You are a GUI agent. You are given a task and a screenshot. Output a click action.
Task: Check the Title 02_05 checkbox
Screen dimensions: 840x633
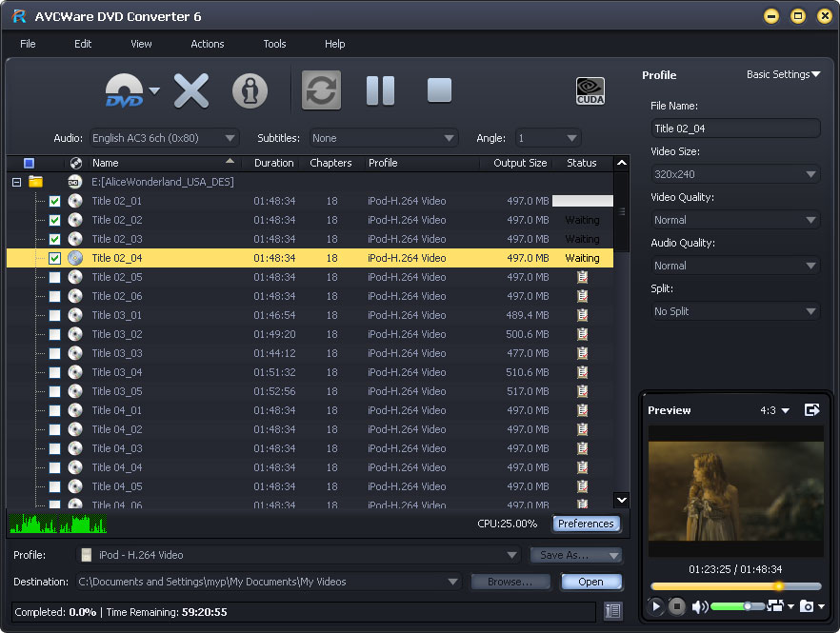[54, 277]
